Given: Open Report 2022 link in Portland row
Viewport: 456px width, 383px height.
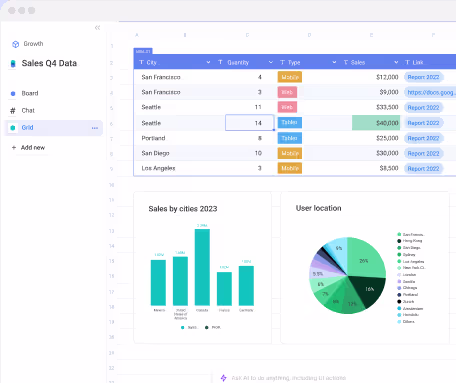Looking at the screenshot, I should (x=423, y=138).
